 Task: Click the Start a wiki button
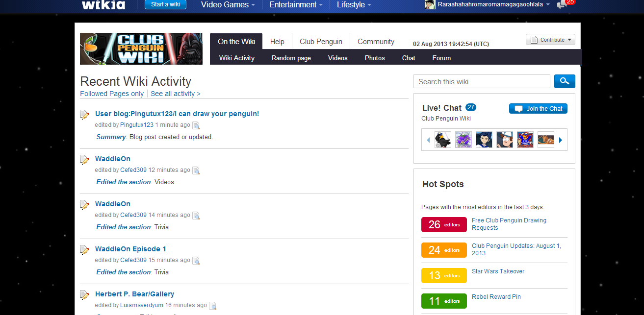click(x=166, y=4)
